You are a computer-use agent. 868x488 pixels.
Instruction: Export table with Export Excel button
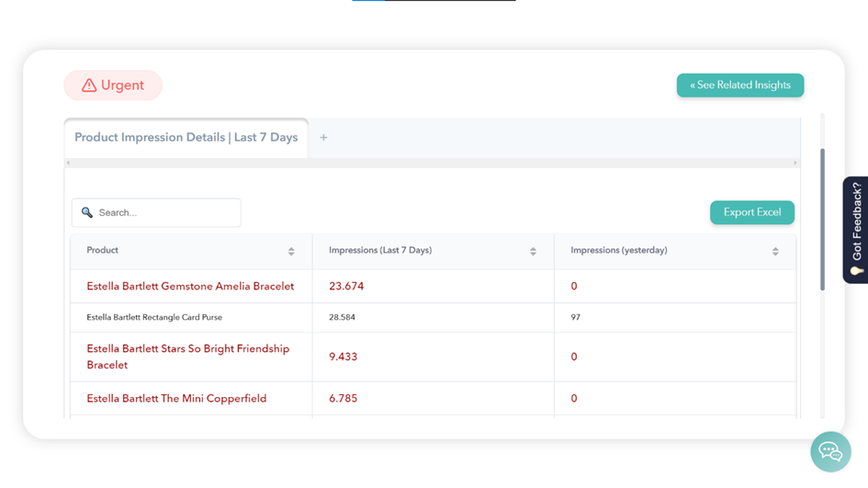point(751,212)
